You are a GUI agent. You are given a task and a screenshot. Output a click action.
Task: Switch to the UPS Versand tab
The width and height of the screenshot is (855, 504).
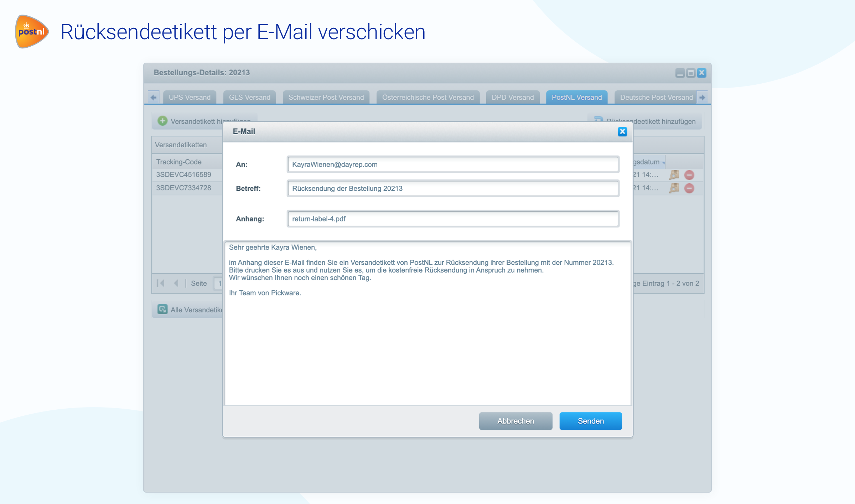pyautogui.click(x=190, y=97)
